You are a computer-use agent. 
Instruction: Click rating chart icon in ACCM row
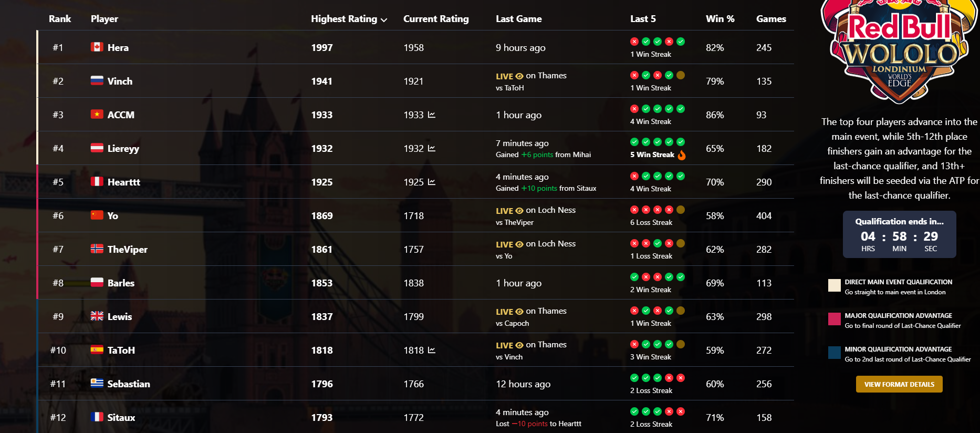(432, 115)
